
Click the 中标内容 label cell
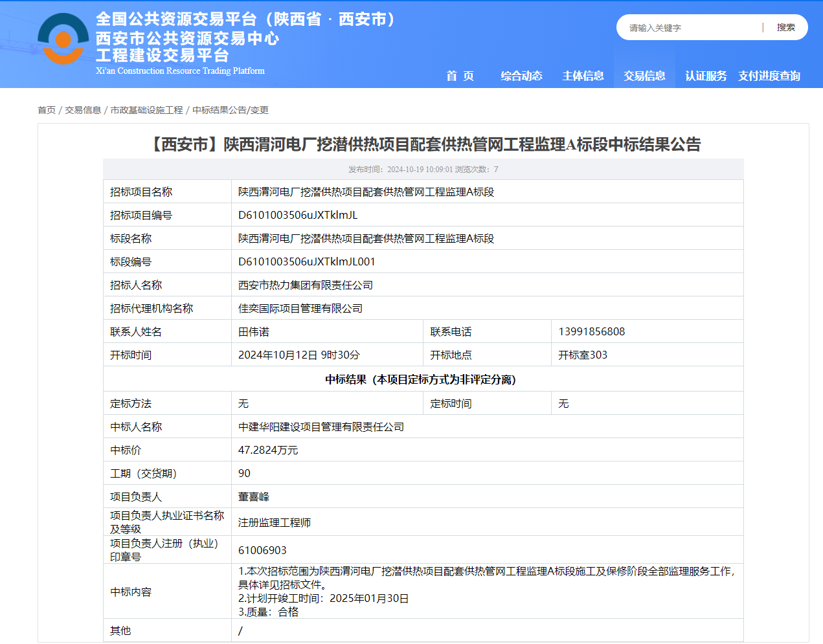[167, 592]
